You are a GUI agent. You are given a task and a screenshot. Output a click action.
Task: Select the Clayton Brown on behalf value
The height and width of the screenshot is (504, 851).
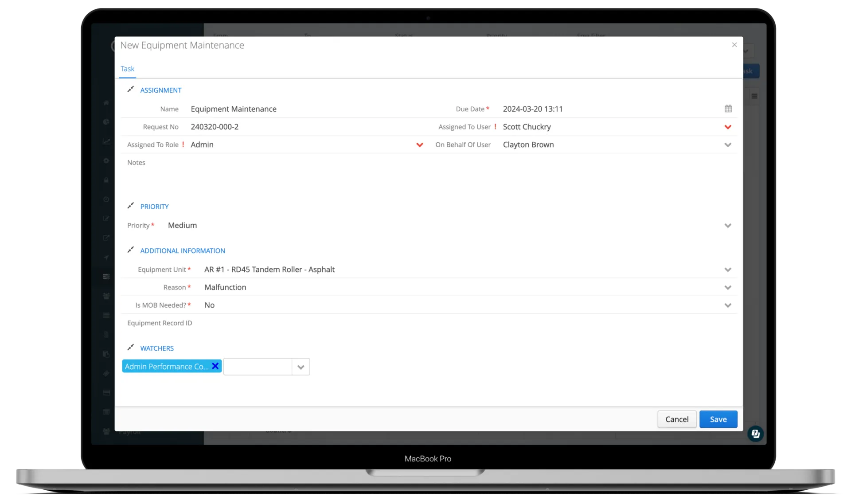(x=528, y=145)
